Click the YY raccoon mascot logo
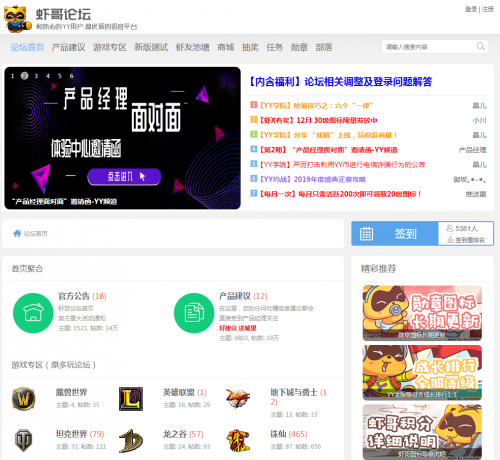Viewport: 500px width, 460px height. 17,19
